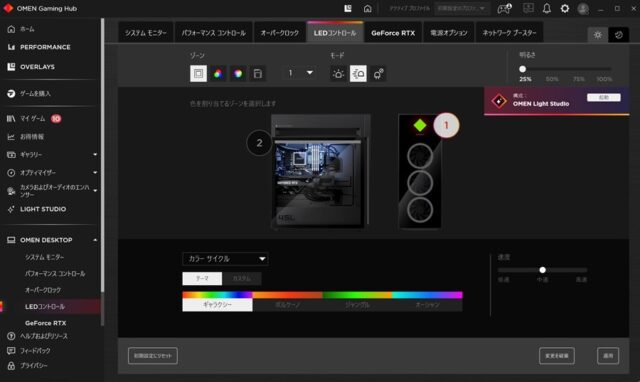Open settings gear in title bar
The width and height of the screenshot is (640, 382).
(x=565, y=8)
